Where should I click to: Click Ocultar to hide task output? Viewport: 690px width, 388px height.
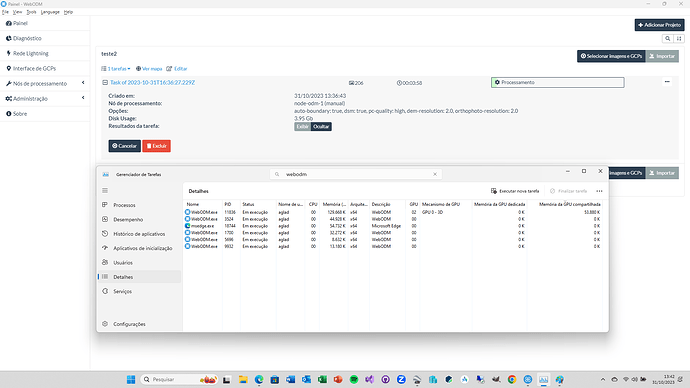pyautogui.click(x=321, y=127)
